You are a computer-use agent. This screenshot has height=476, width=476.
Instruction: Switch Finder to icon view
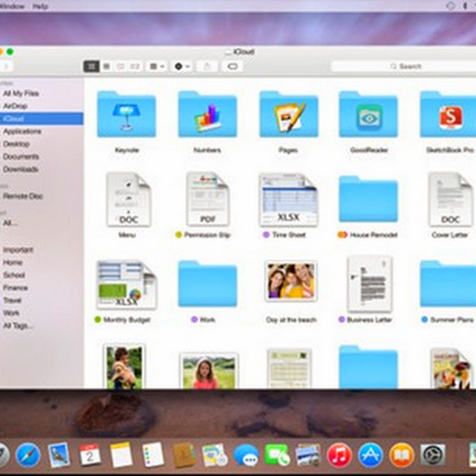point(91,67)
